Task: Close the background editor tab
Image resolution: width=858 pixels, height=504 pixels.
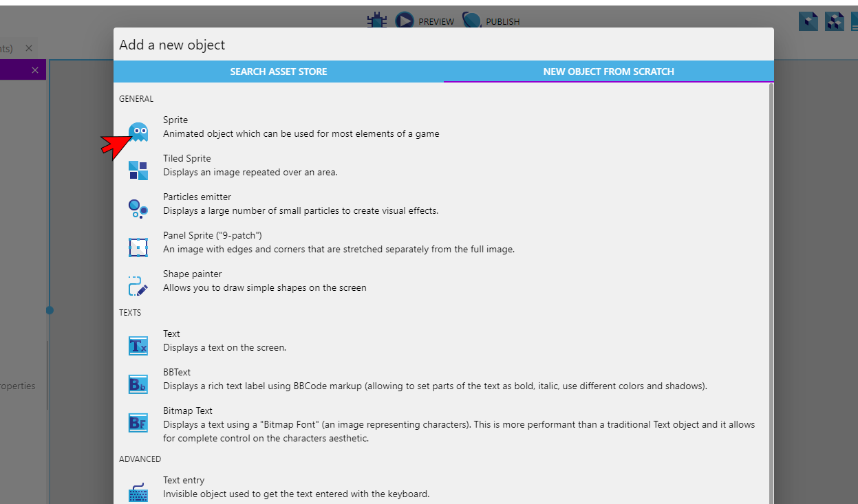Action: click(29, 48)
